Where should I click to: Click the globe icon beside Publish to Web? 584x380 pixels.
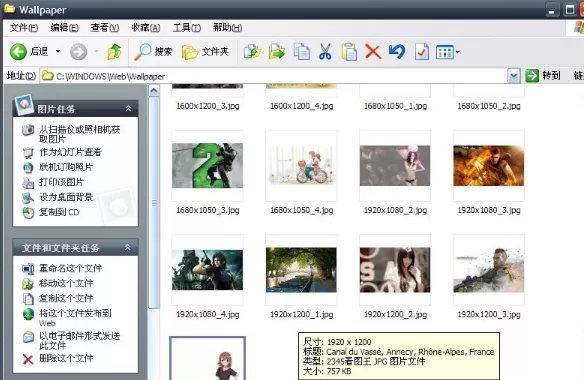pos(28,314)
